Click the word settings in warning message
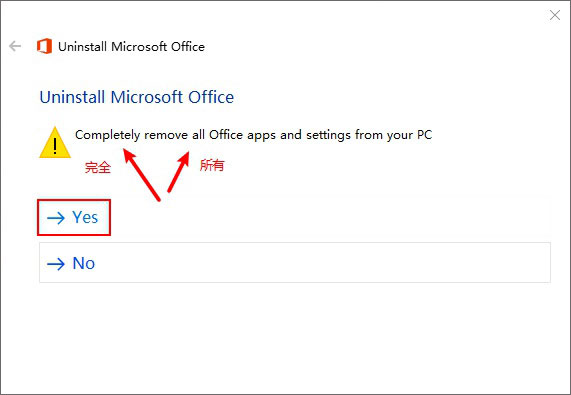 pyautogui.click(x=328, y=135)
